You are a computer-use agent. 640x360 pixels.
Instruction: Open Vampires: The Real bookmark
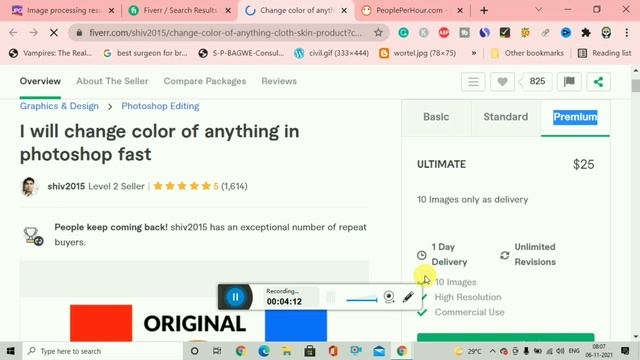[51, 53]
